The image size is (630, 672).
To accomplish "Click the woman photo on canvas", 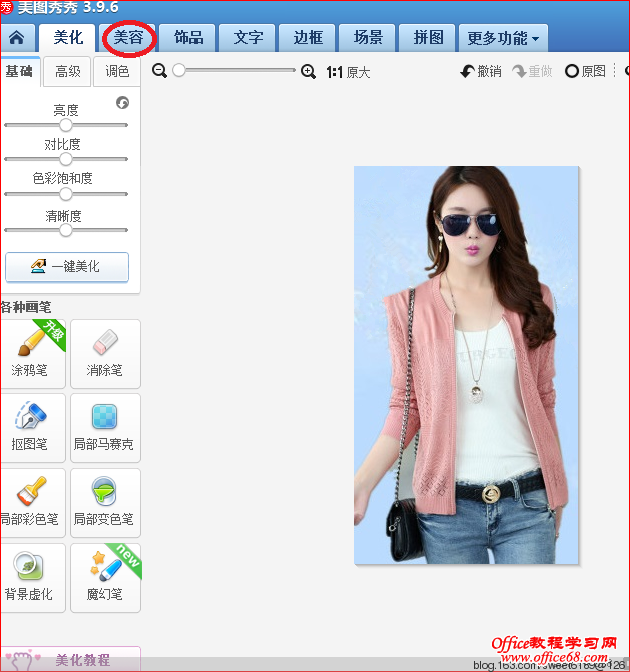I will click(466, 365).
